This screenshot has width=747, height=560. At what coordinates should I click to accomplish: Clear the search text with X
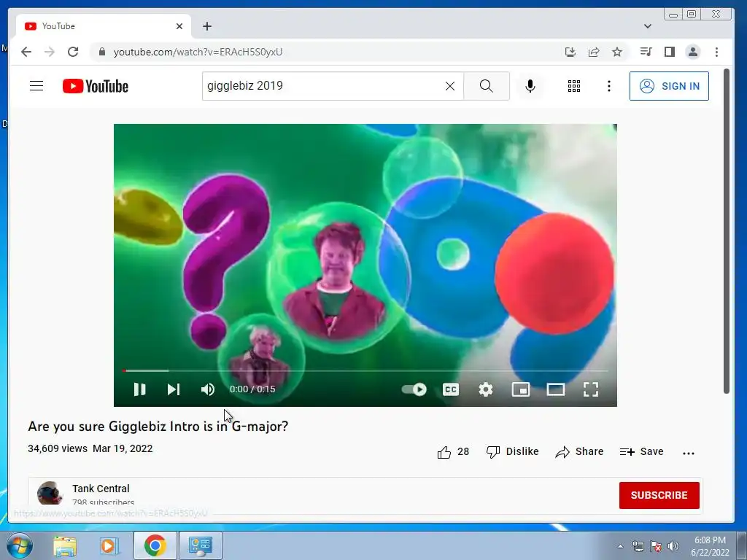pyautogui.click(x=449, y=86)
